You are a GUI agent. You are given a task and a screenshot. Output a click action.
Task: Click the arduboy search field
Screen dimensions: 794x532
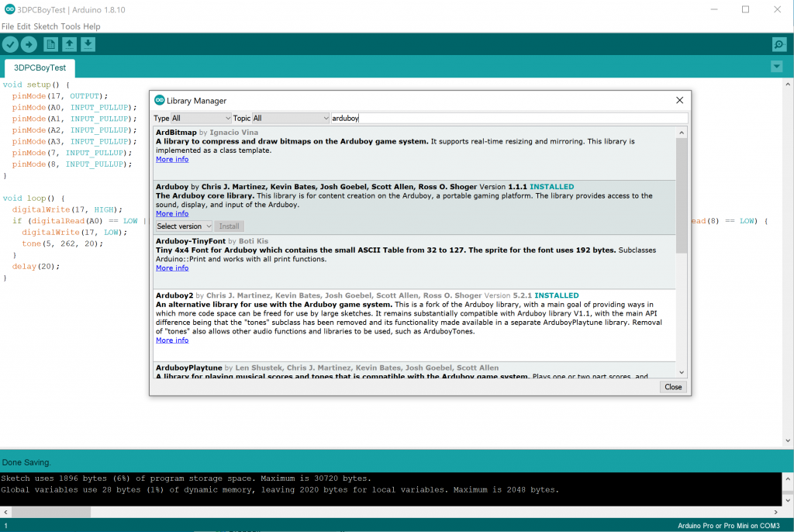coord(509,118)
